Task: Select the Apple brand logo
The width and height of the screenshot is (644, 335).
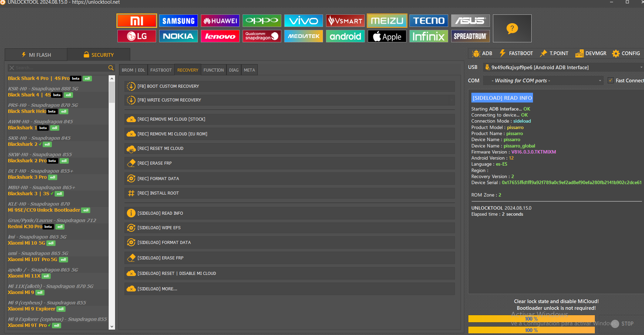Action: tap(387, 36)
